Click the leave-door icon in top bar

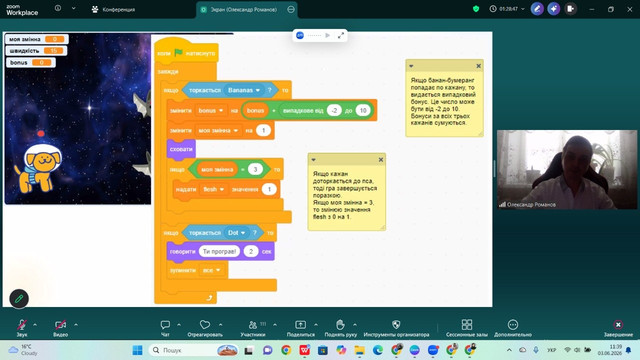point(571,9)
